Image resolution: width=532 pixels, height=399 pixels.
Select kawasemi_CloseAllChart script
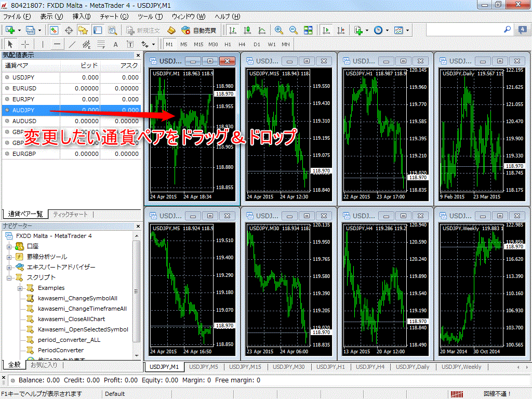tap(71, 319)
